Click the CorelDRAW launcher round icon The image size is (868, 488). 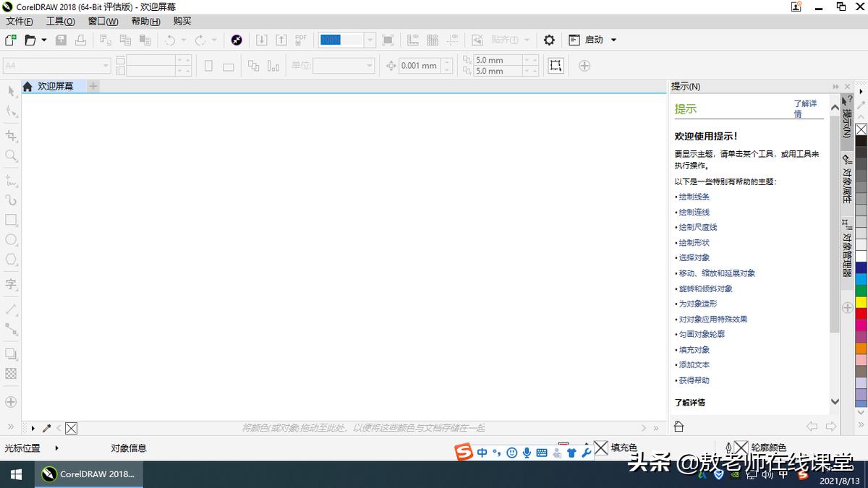click(237, 40)
